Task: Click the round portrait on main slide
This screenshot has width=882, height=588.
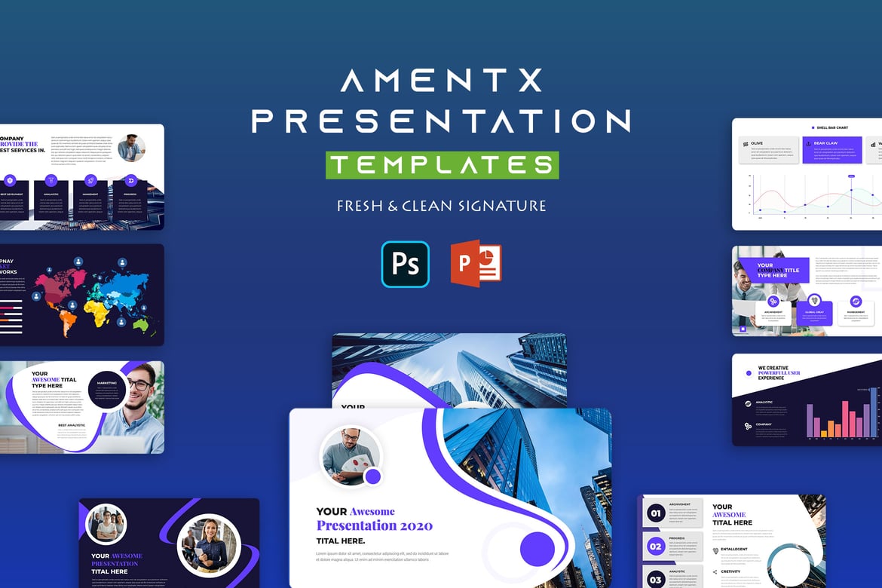Action: [x=351, y=456]
